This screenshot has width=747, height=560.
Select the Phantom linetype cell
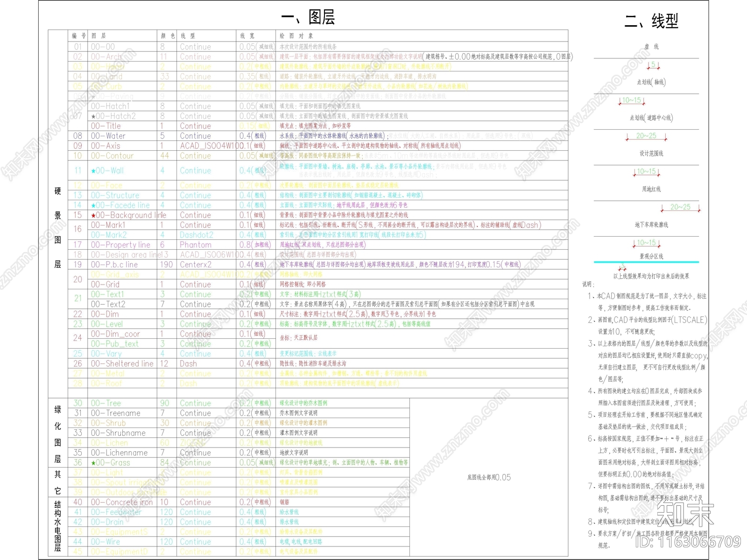(x=196, y=245)
